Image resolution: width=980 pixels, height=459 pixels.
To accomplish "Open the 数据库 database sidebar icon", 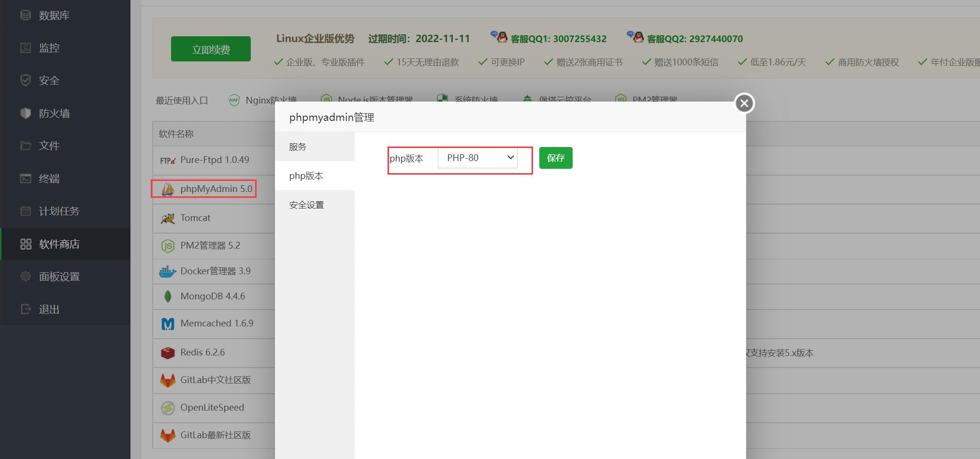I will [x=26, y=15].
